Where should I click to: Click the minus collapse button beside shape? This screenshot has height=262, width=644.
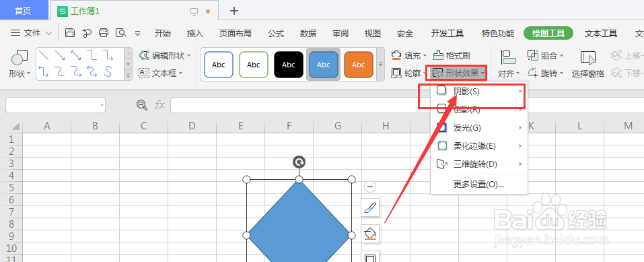370,187
